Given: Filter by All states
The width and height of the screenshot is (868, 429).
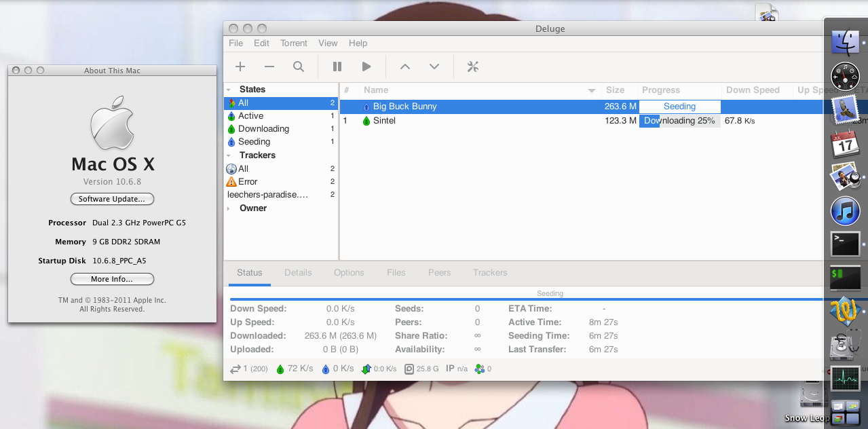Looking at the screenshot, I should (x=281, y=103).
